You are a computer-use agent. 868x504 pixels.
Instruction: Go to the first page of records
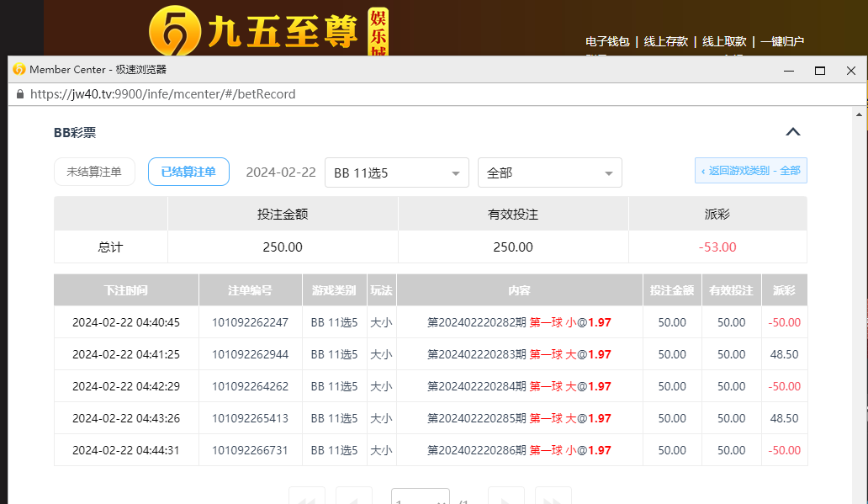click(x=306, y=497)
